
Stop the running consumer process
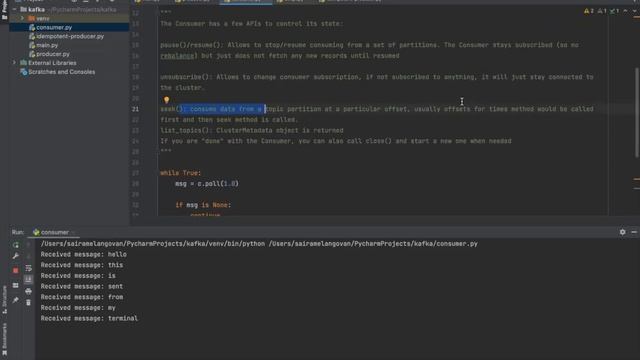tap(16, 271)
